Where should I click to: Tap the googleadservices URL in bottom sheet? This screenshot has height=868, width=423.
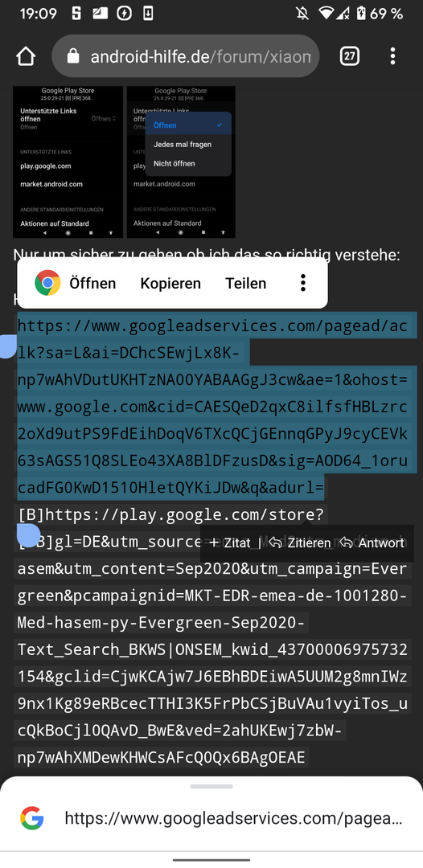pos(234,818)
